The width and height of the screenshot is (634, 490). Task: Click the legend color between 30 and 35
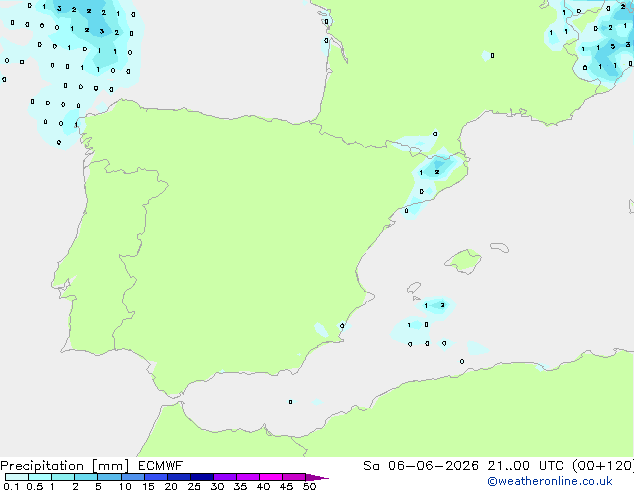pos(224,477)
